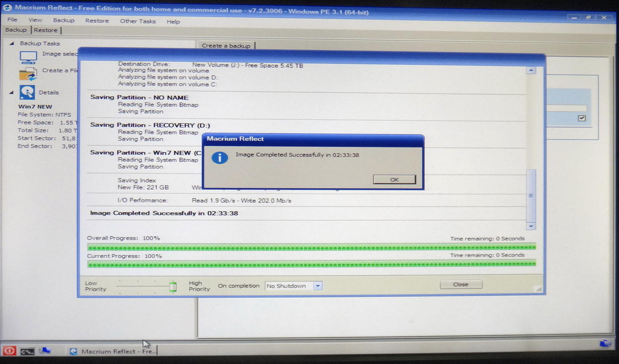Click the New File: 221 GB log entry

click(x=143, y=187)
